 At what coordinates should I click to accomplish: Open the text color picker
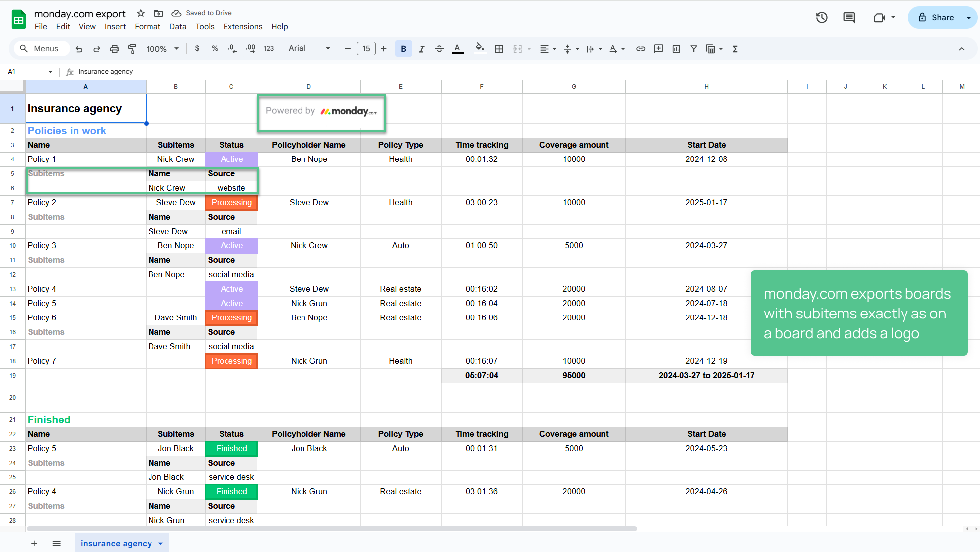[x=457, y=49]
